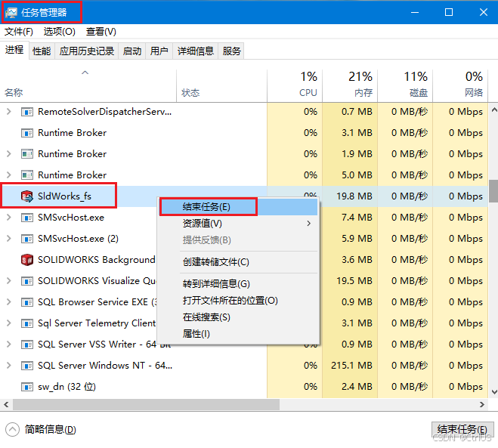This screenshot has height=448, width=498.
Task: Sort by the CPU column header
Action: pyautogui.click(x=295, y=85)
